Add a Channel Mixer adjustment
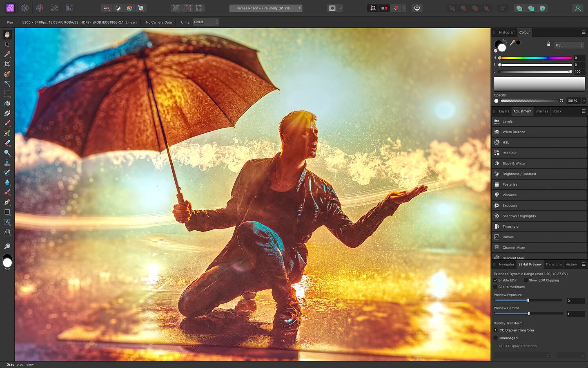Screen dimensions: 588x368 click(x=539, y=247)
